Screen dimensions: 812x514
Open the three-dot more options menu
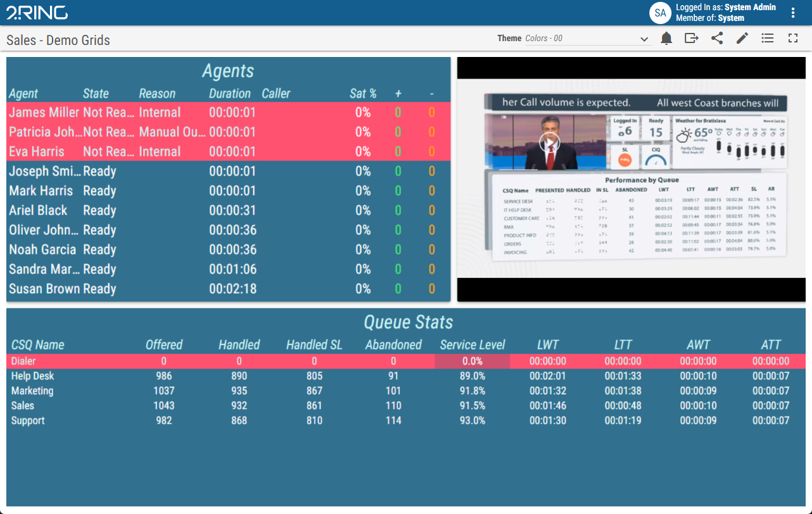[x=793, y=13]
